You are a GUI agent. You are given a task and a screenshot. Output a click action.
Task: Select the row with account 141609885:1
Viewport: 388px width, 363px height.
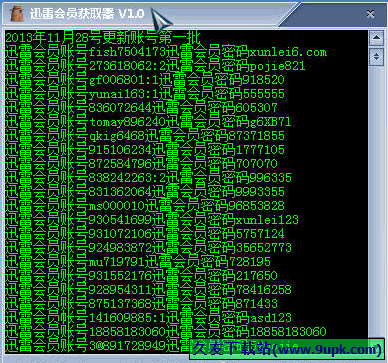pos(148,318)
